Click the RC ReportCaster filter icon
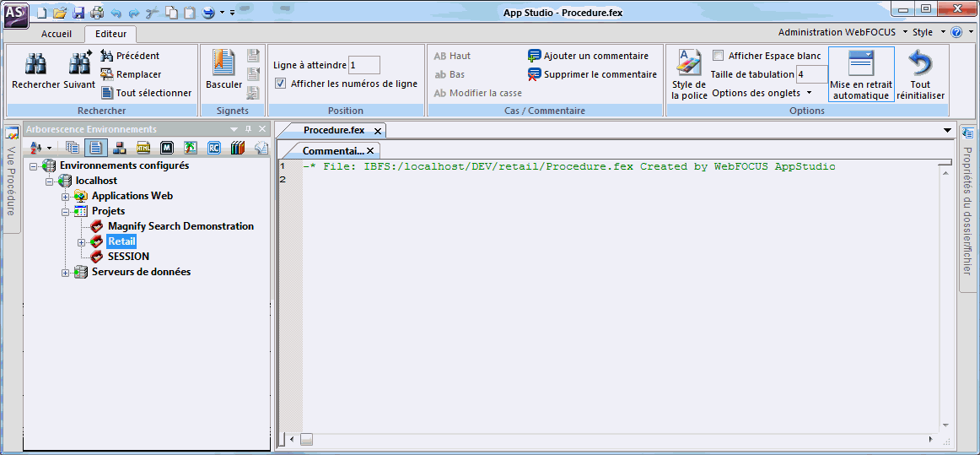Viewport: 980px width, 455px height. (x=214, y=148)
